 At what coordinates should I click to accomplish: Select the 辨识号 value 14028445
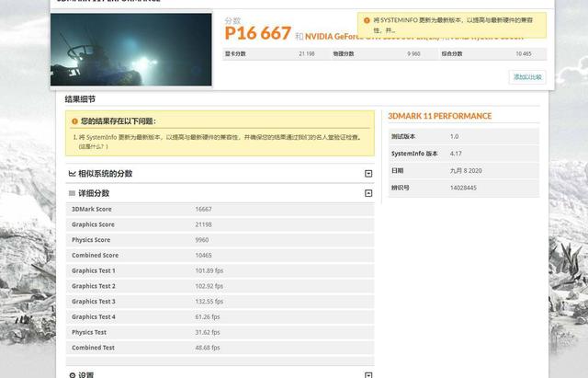463,188
